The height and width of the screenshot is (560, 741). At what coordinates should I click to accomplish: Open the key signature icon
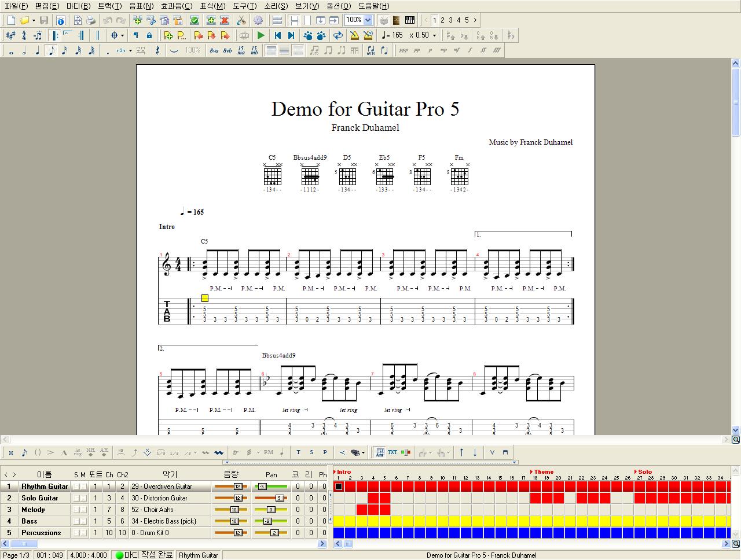tap(10, 35)
